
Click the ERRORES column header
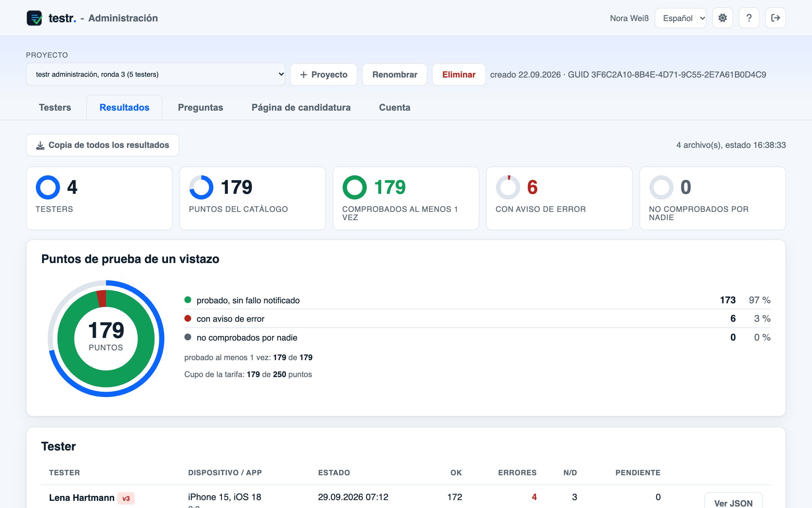click(517, 473)
